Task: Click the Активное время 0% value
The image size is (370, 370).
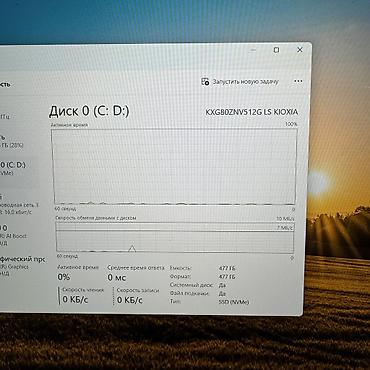Action: [x=64, y=277]
